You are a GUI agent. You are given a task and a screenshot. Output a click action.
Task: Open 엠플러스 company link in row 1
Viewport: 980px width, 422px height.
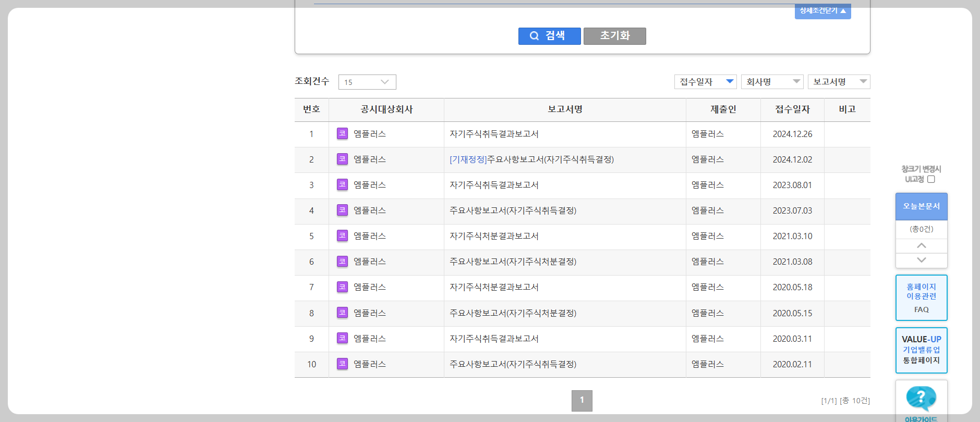(370, 134)
